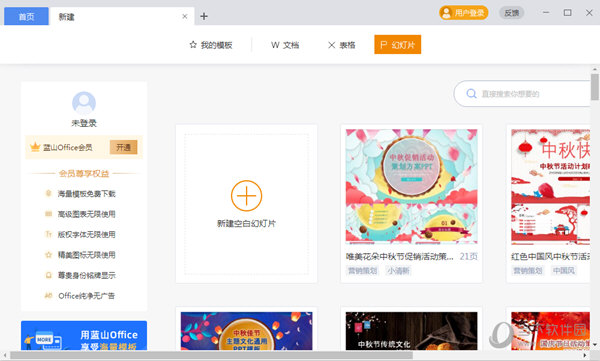The image size is (600, 361).
Task: Click the 未登录 label
Action: click(x=84, y=123)
